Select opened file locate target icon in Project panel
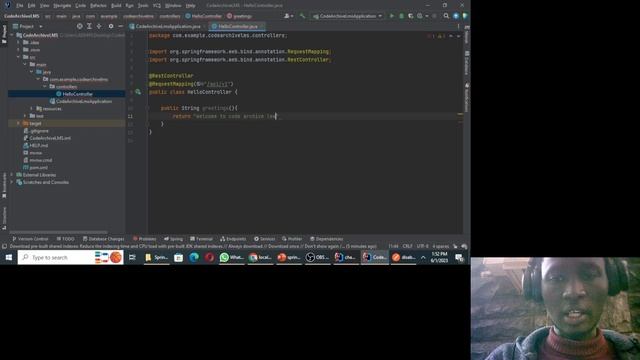This screenshot has width=640, height=360. [80, 26]
